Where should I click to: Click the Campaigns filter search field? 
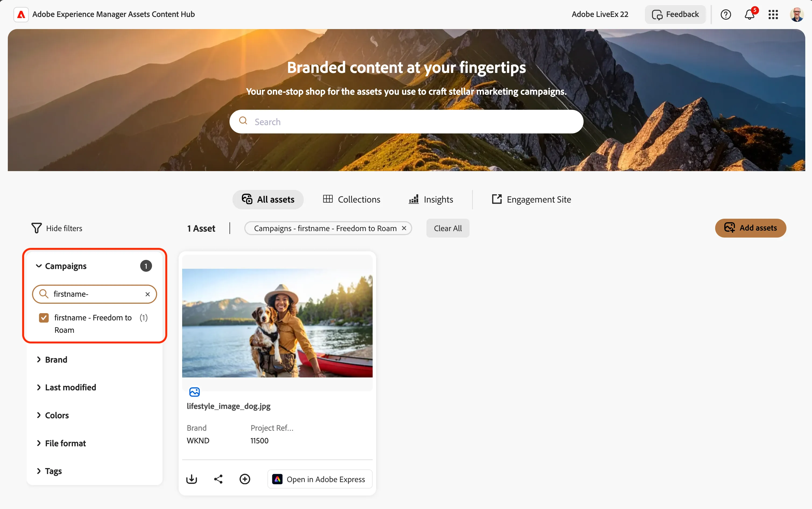pyautogui.click(x=95, y=294)
